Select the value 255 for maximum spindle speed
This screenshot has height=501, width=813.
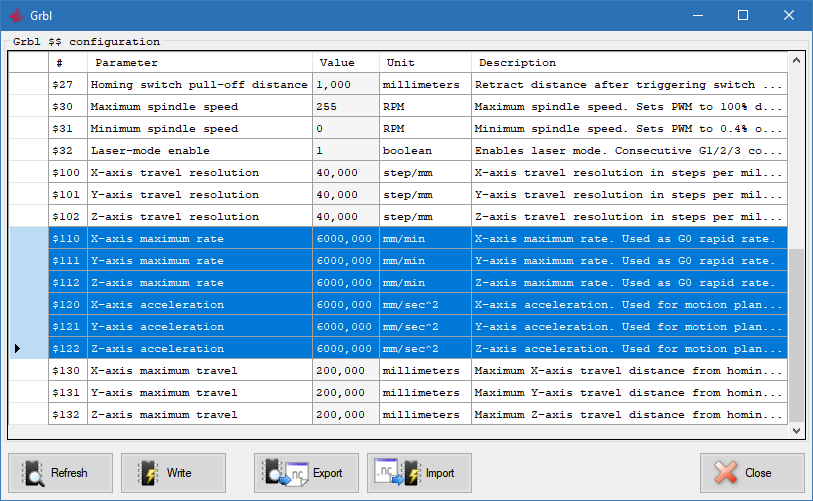pyautogui.click(x=346, y=106)
